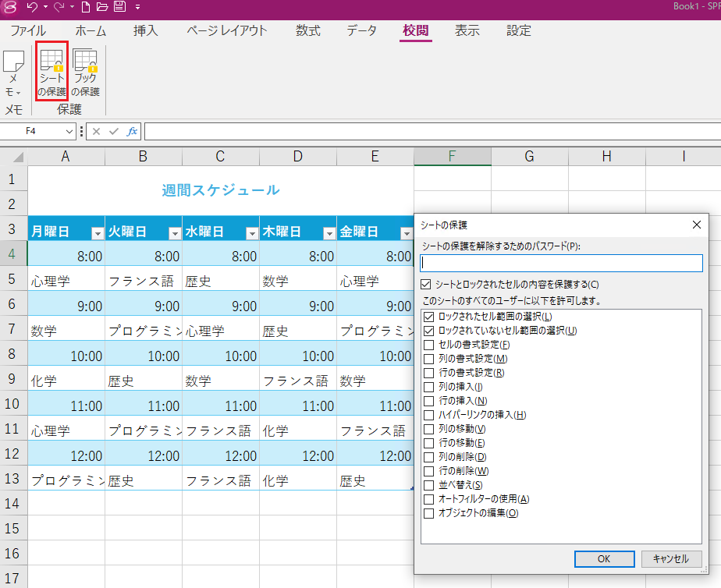Click the formula confirm checkmark icon
Screen dimensions: 721x588
click(x=114, y=131)
